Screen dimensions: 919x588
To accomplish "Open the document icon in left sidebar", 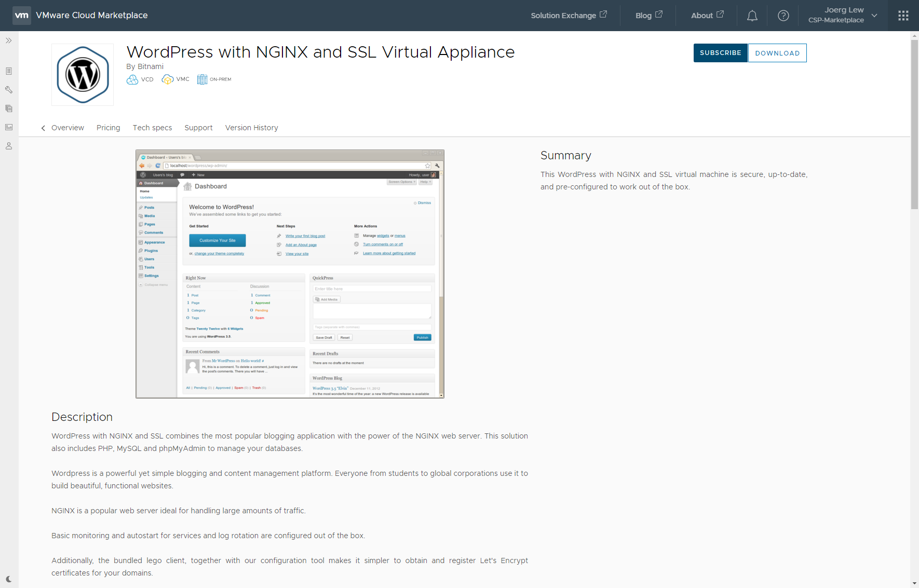I will [x=9, y=71].
